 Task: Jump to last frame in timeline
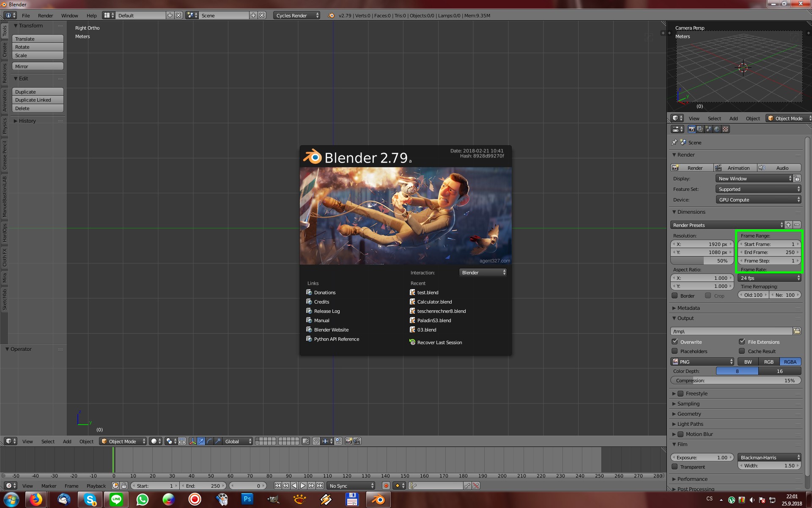(x=320, y=486)
